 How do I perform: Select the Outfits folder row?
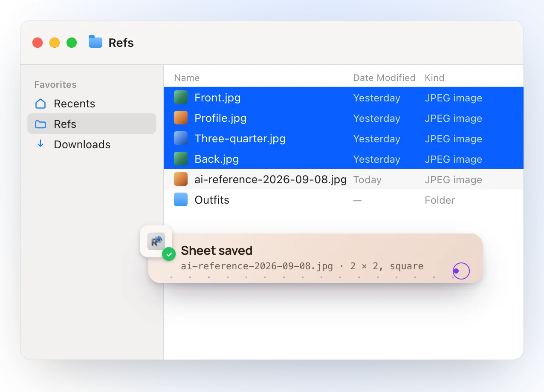point(344,200)
